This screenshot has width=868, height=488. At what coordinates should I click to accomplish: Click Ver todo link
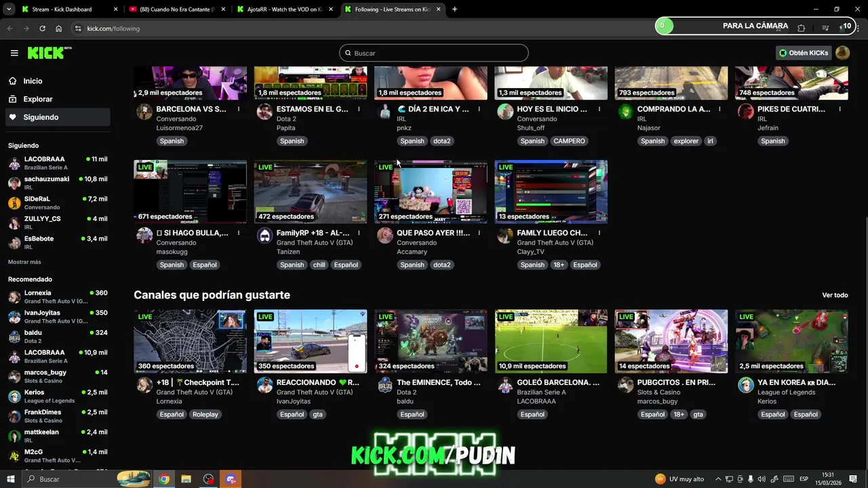835,296
